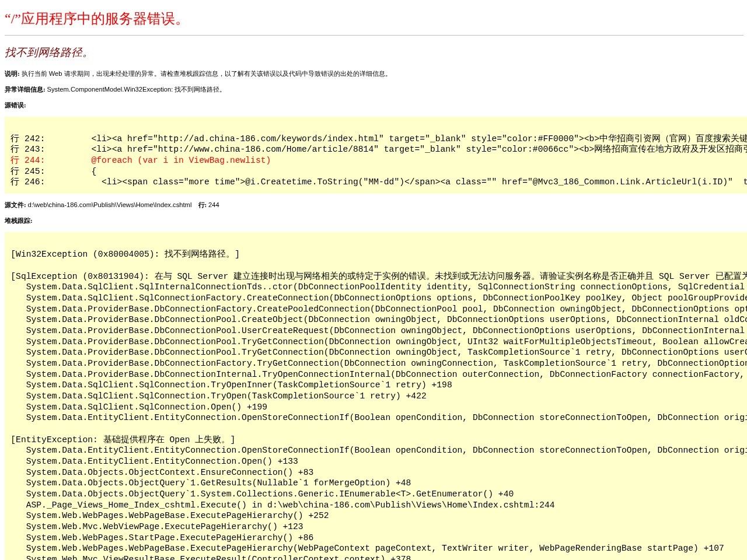Screen dimensions: 747x560
Task: Click the SqlConnection.Open() +199 stack line
Action: pyautogui.click(x=146, y=407)
